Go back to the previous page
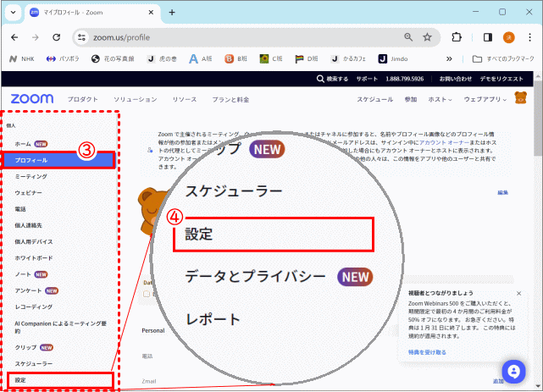Screen dimensions: 543x392 click(14, 37)
